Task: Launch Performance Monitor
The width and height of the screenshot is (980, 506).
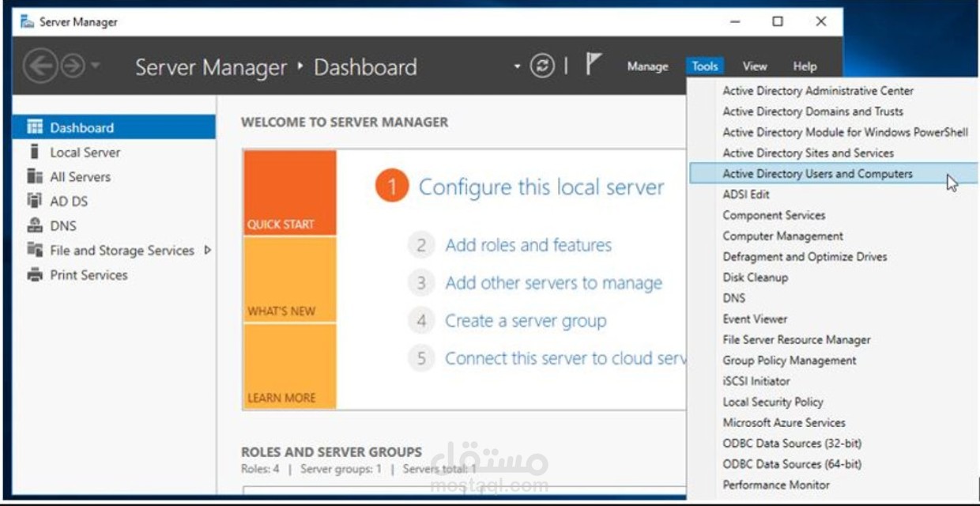Action: pyautogui.click(x=776, y=485)
